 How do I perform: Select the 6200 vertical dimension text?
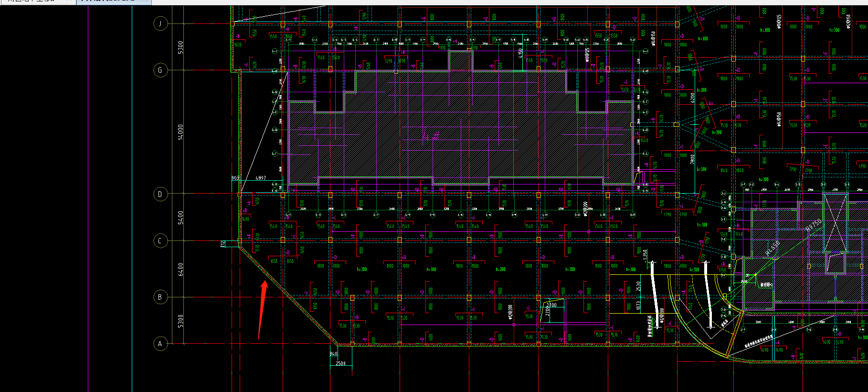(692, 98)
